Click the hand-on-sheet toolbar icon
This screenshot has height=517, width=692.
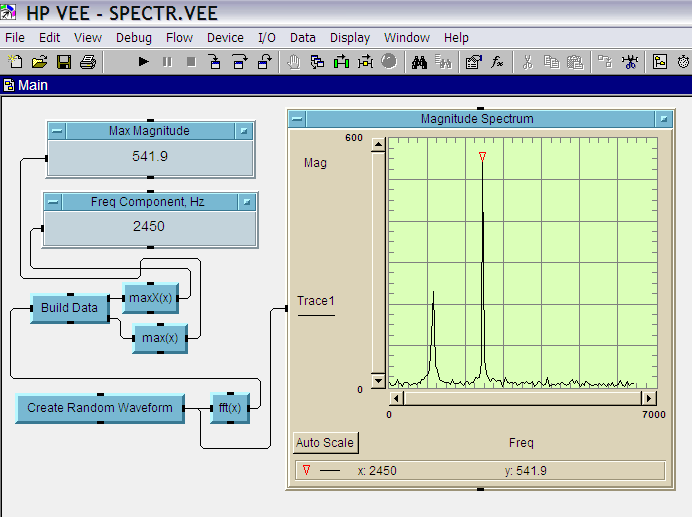[474, 62]
